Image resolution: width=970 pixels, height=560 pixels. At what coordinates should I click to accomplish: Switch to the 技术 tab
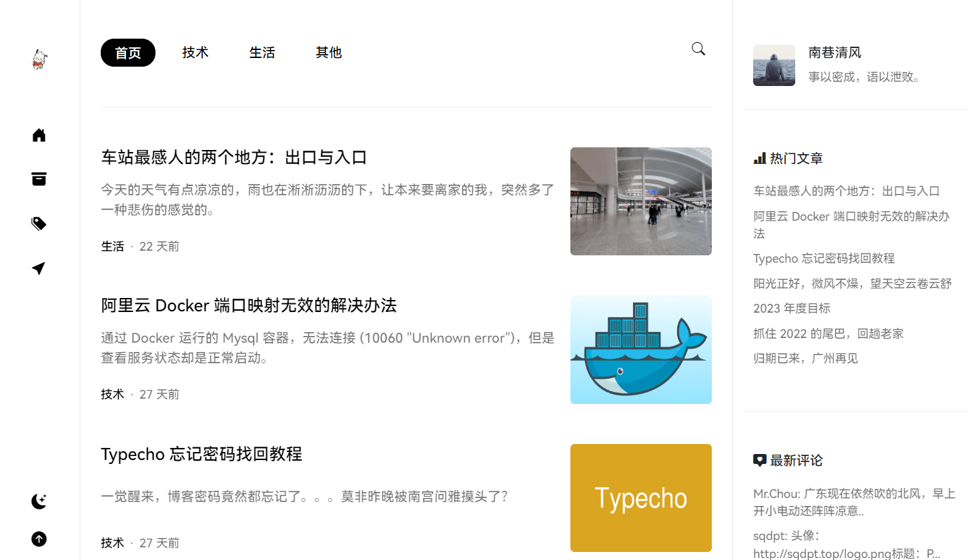coord(195,53)
